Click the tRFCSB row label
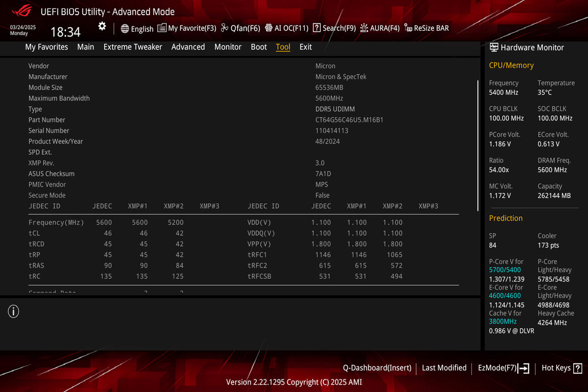Screen dimensions: 588x392 pyautogui.click(x=260, y=276)
